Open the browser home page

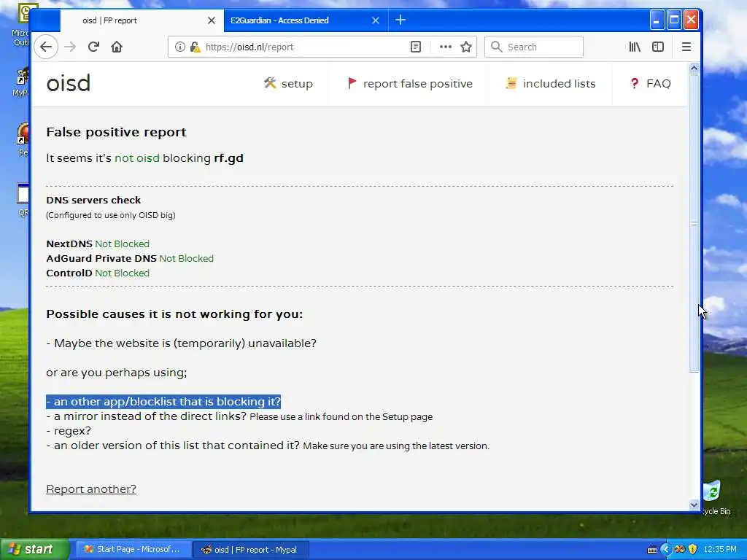tap(117, 47)
